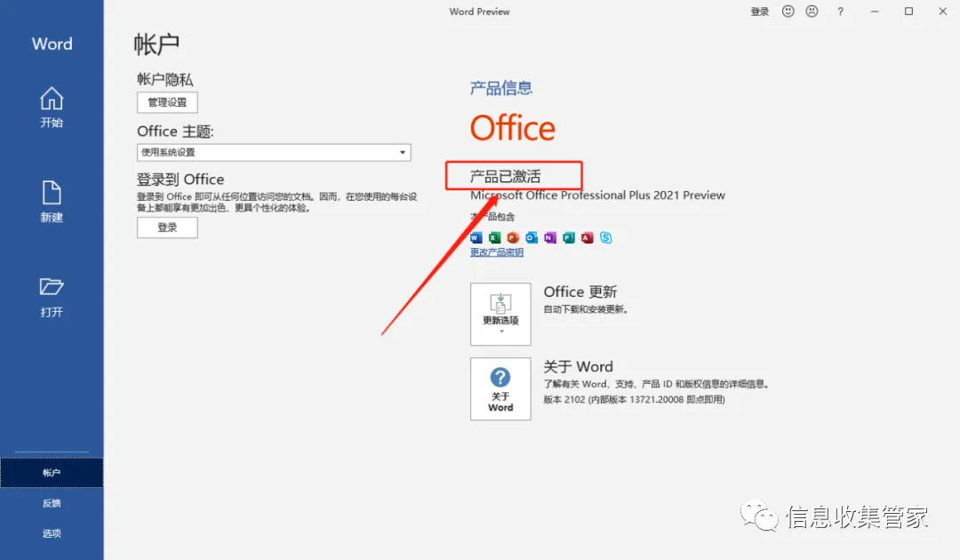Click the Outlook app icon
Screen dimensions: 960x560
(532, 237)
